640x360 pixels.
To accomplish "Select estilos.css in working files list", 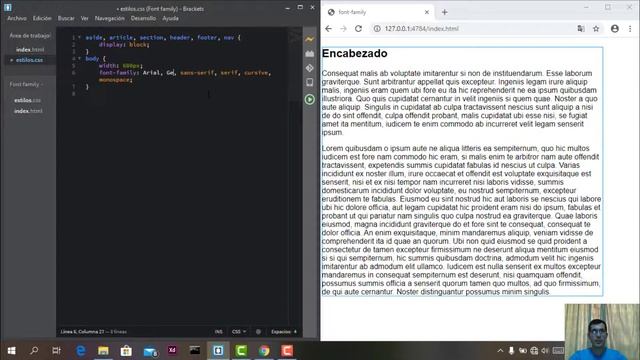I will coord(29,60).
